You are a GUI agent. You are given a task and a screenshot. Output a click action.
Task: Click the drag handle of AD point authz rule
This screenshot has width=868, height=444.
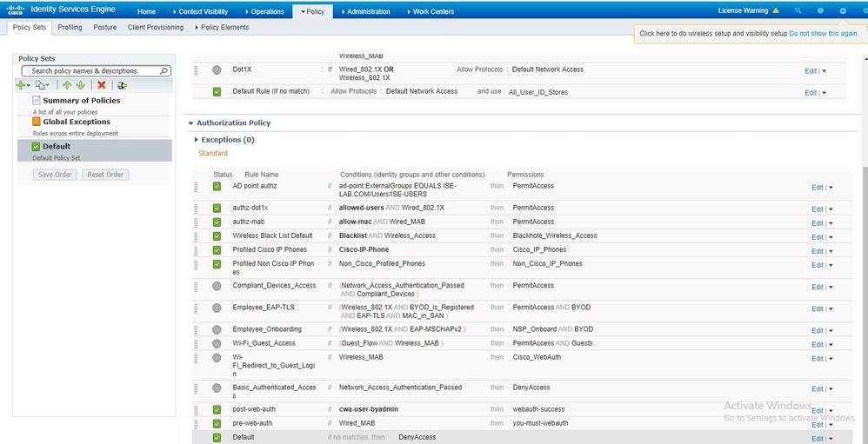196,187
